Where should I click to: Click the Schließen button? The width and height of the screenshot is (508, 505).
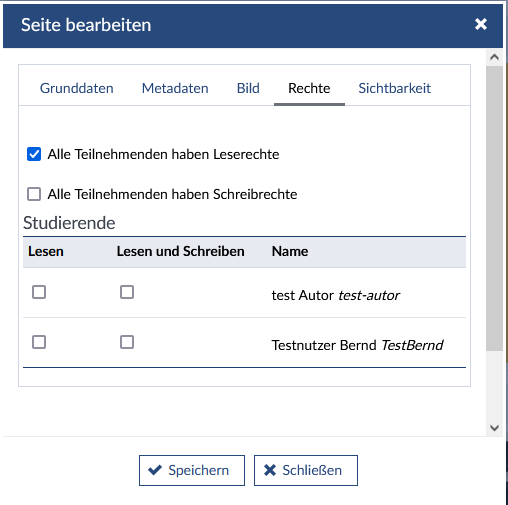306,470
